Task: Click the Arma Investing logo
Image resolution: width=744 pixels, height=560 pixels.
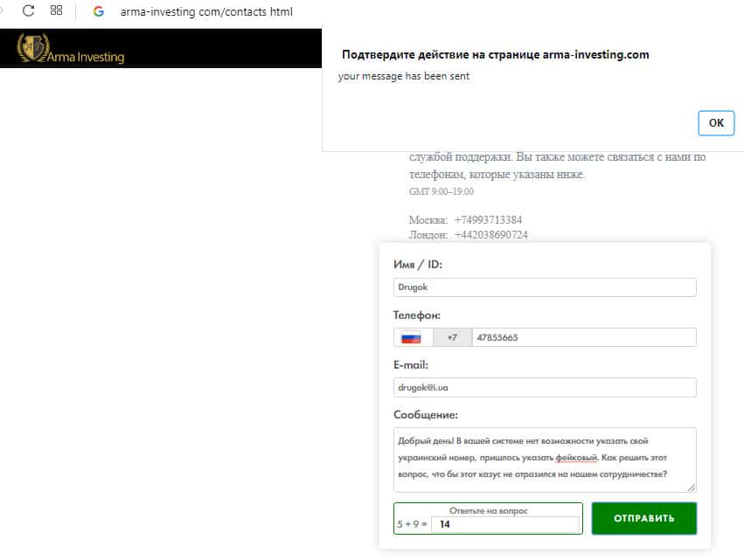Action: [x=72, y=49]
